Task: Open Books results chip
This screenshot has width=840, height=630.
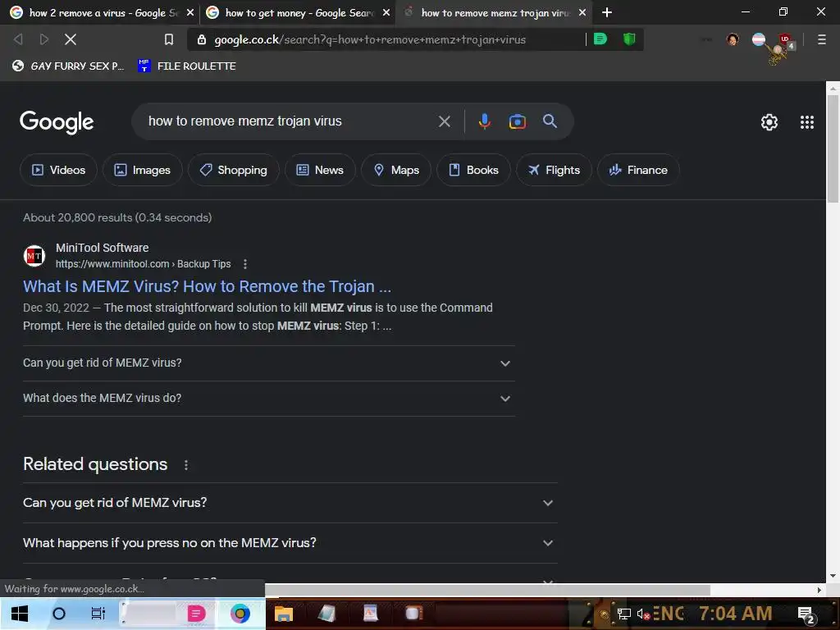Action: pyautogui.click(x=473, y=170)
